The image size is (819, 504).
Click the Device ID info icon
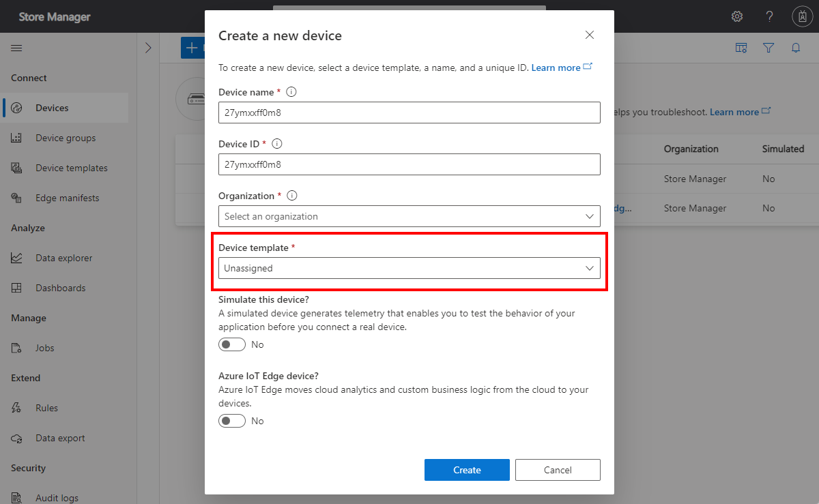(x=277, y=144)
